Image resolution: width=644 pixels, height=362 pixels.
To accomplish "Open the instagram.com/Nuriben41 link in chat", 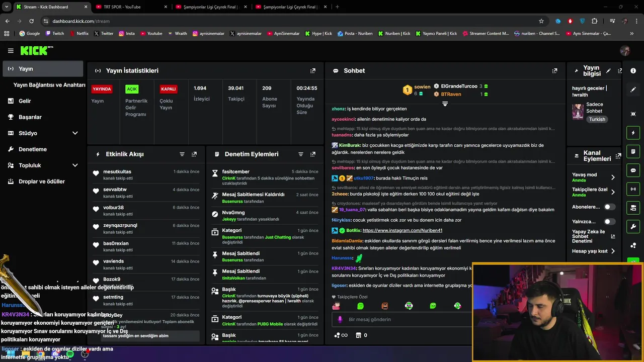I will (x=403, y=230).
